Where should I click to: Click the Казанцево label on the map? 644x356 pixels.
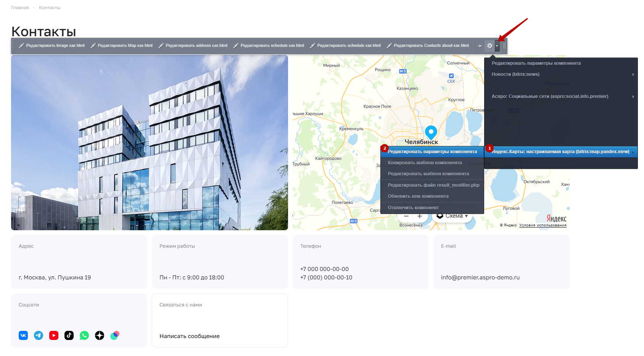click(407, 88)
